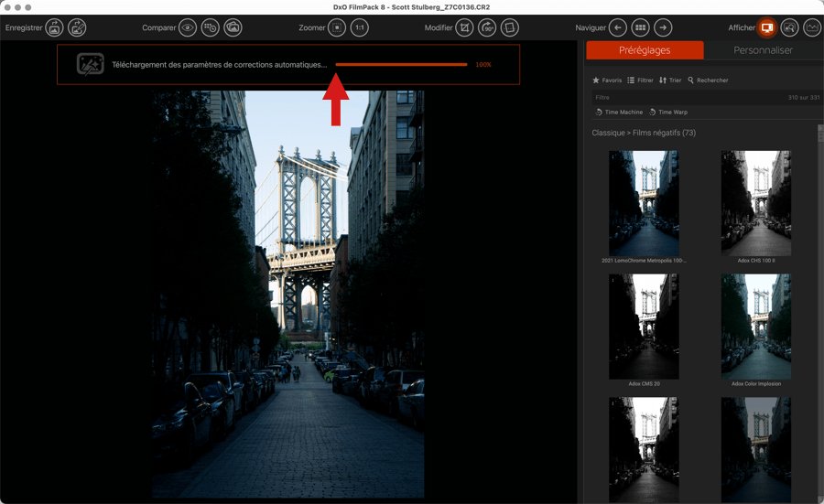
Task: Click the download progress bar
Action: coord(401,65)
